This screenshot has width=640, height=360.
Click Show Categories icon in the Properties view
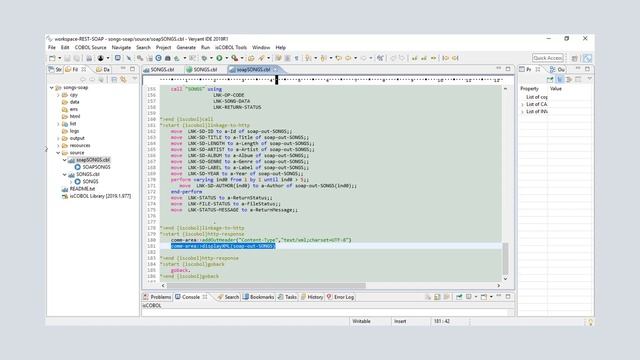[560, 80]
